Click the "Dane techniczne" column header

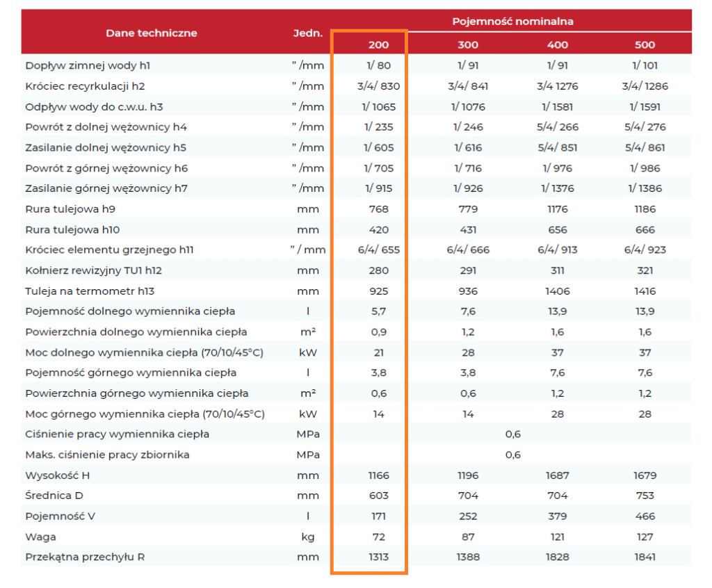pyautogui.click(x=151, y=33)
